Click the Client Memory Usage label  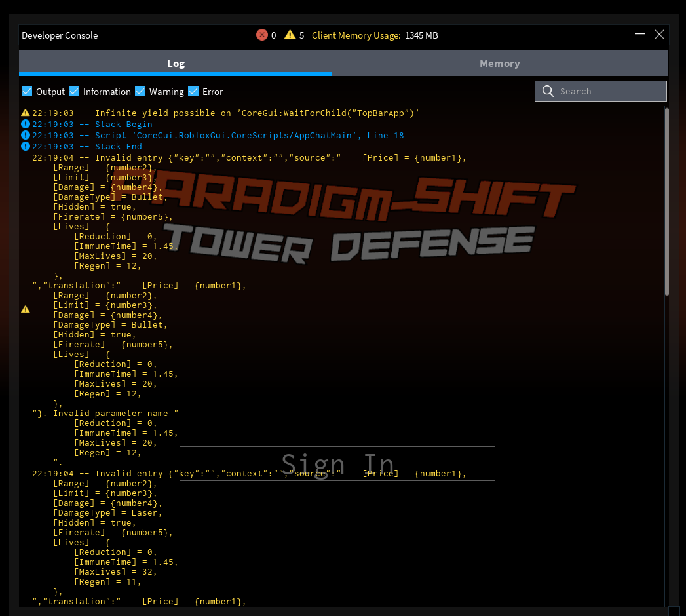coord(356,35)
